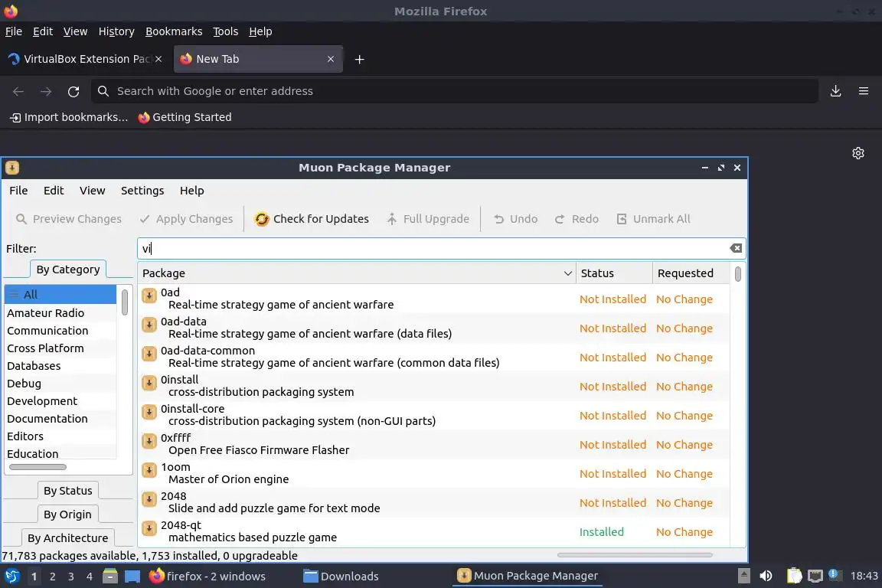Click package list horizontal scrollbar
The image size is (882, 588).
(x=635, y=555)
